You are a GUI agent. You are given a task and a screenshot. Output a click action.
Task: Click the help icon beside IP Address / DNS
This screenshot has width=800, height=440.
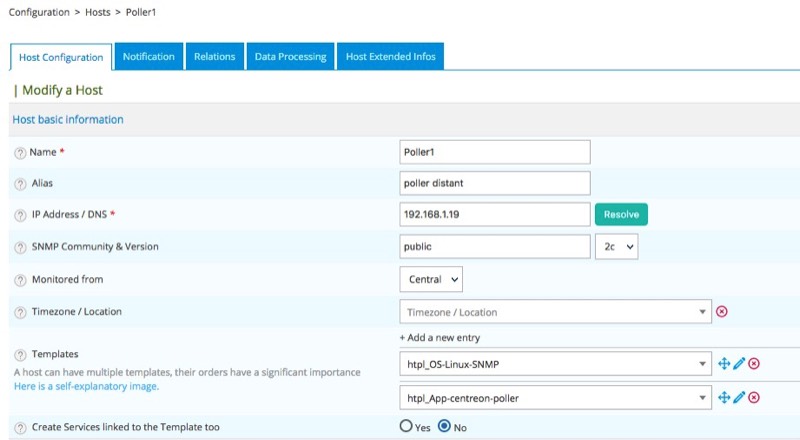pos(20,215)
